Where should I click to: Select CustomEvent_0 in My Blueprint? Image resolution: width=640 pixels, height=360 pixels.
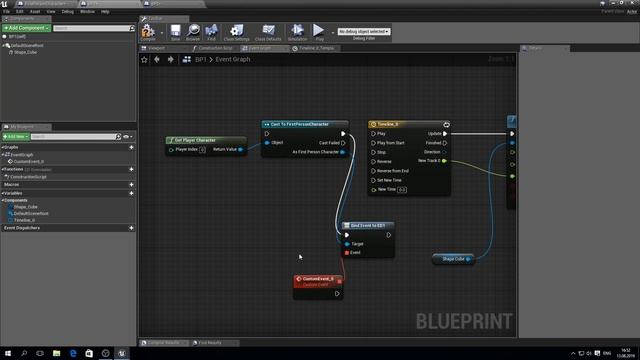[x=29, y=162]
